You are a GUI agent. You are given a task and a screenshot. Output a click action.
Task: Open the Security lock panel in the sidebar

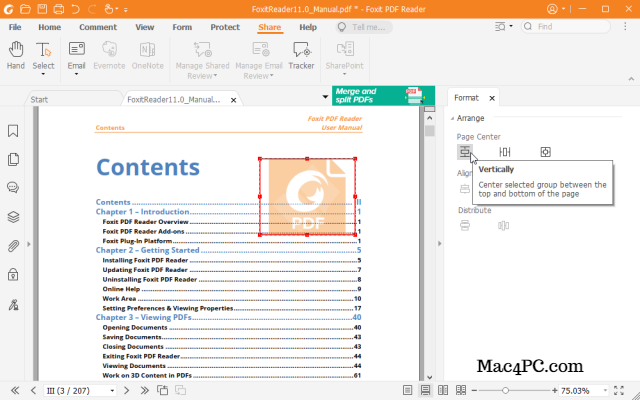point(13,275)
